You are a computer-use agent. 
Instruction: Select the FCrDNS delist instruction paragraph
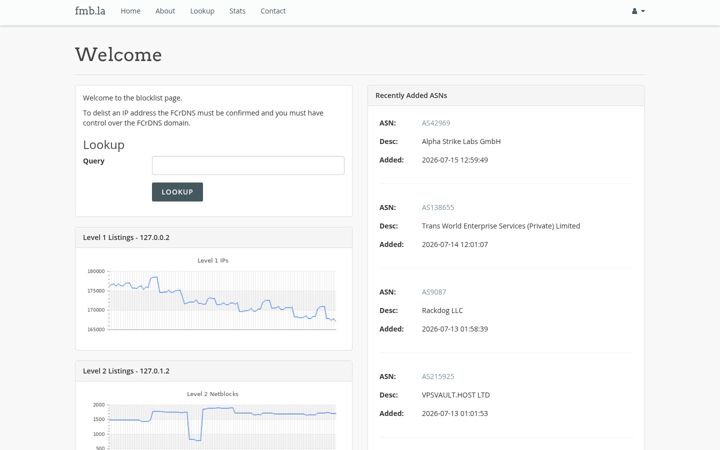(x=203, y=118)
